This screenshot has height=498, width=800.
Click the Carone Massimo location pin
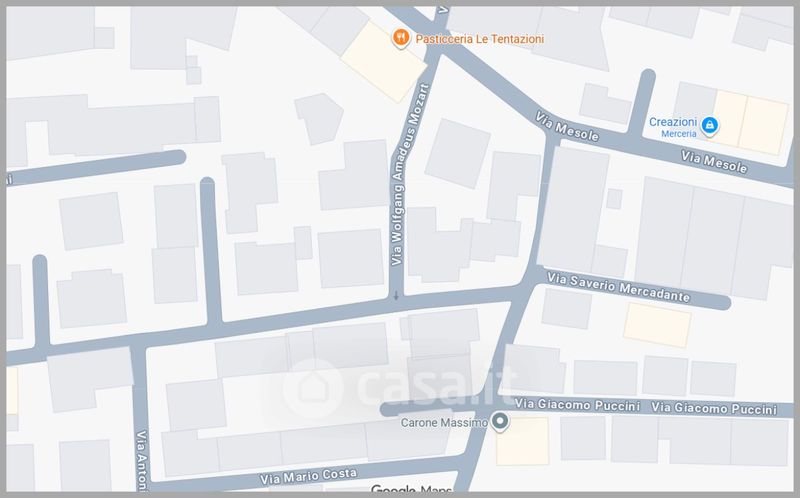point(500,422)
